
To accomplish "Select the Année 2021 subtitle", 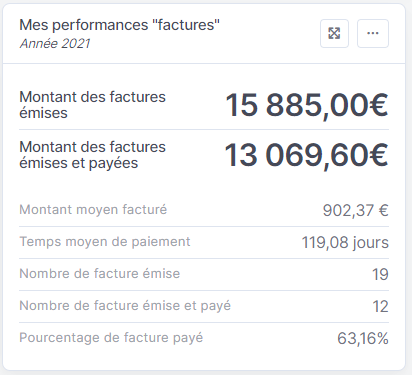I will [x=55, y=43].
